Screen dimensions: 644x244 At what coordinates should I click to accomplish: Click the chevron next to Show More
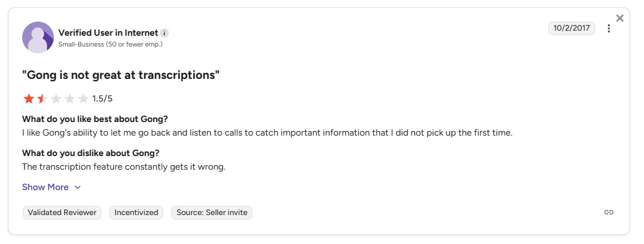click(x=78, y=187)
